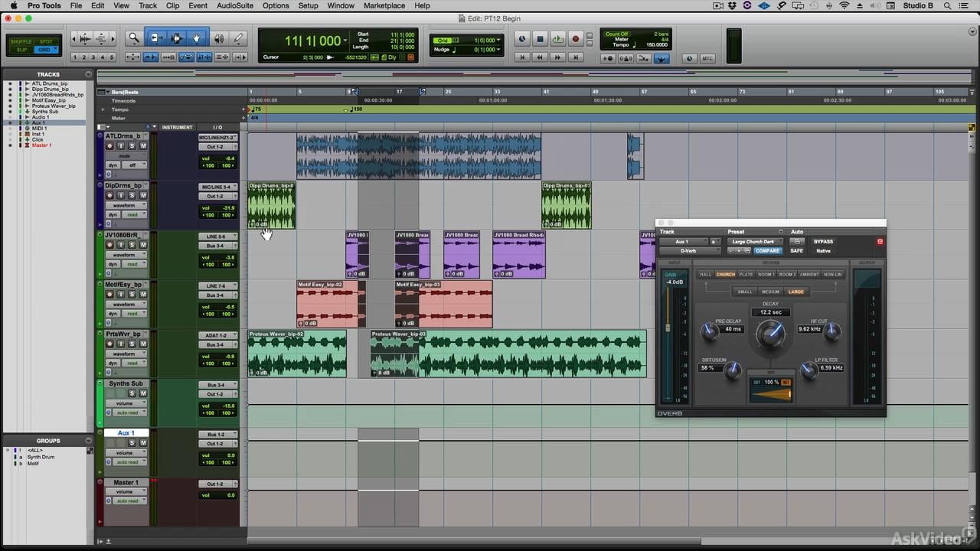Mute the ATLDrms_b track
980x551 pixels.
pyautogui.click(x=142, y=145)
